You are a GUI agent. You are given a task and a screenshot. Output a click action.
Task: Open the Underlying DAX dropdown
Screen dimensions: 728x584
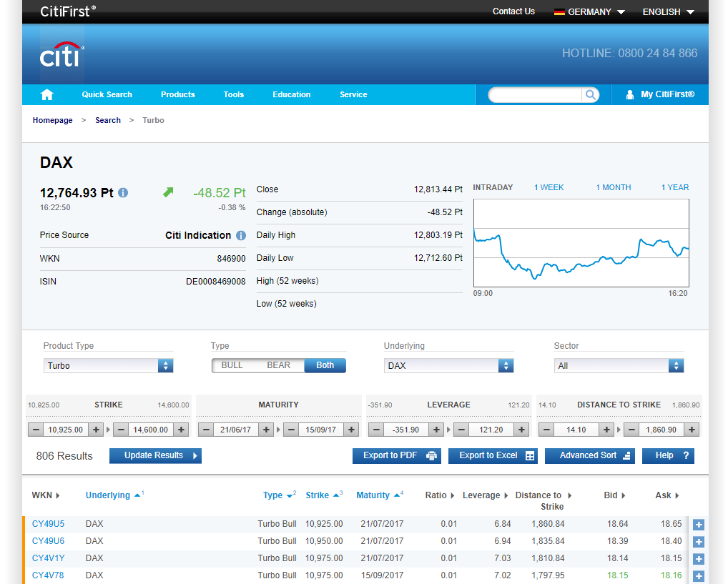click(x=448, y=366)
